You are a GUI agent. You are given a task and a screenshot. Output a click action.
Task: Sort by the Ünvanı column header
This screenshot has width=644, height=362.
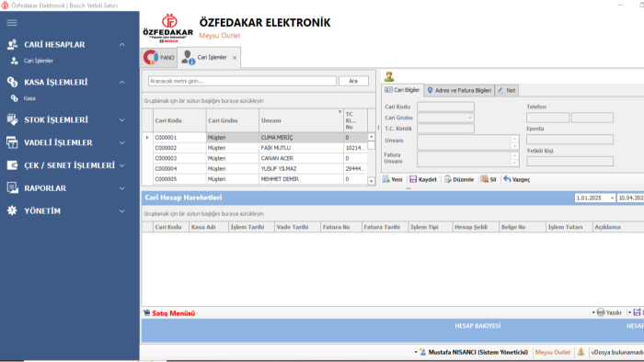[301, 120]
